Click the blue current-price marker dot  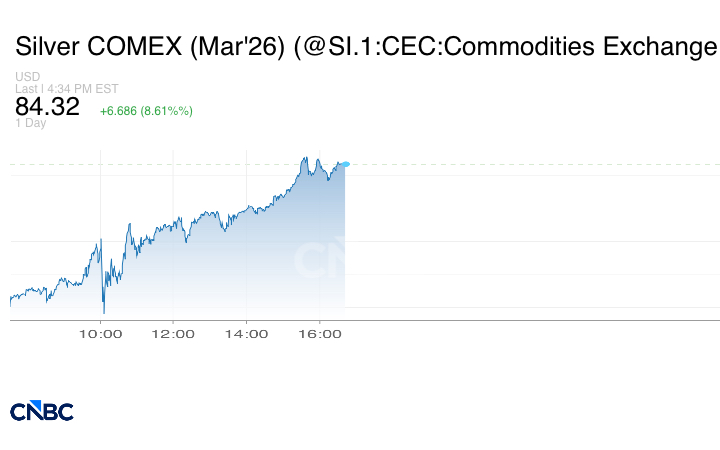click(345, 164)
